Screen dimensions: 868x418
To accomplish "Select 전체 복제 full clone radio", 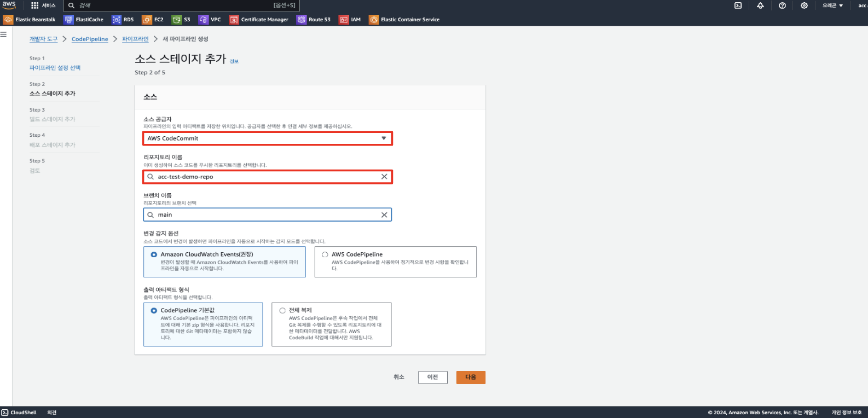I will point(282,310).
